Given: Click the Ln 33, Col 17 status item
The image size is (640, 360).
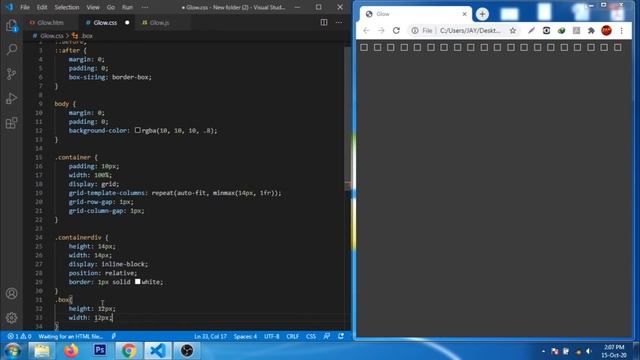Looking at the screenshot, I should (210, 336).
